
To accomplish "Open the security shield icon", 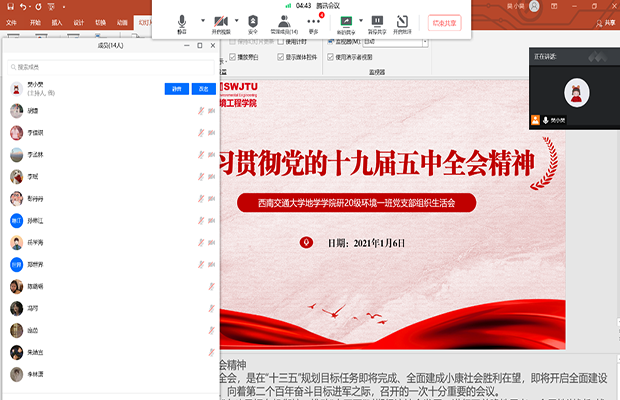I will tap(252, 20).
